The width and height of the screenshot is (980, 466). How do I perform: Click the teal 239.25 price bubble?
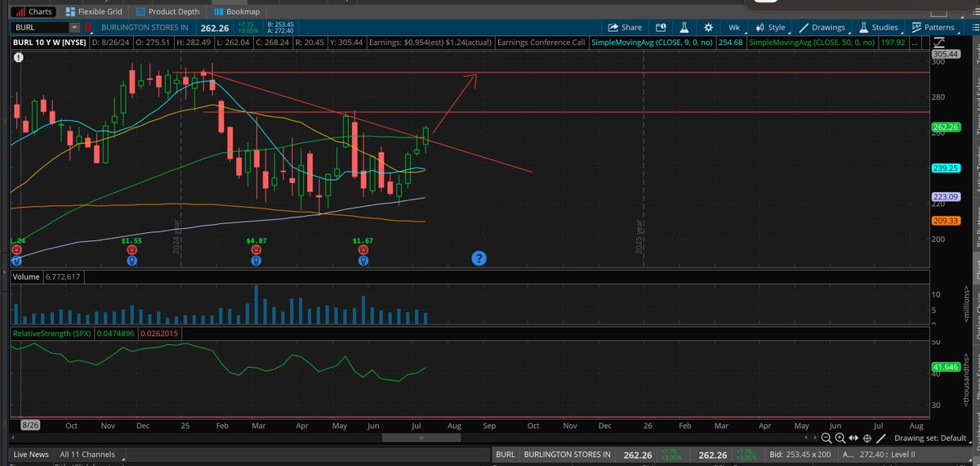coord(946,168)
